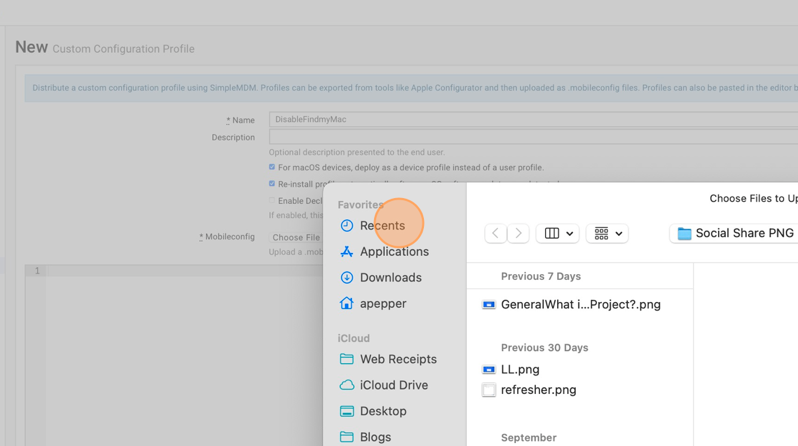The image size is (798, 446).
Task: Open the Social Share PNG location popup
Action: [x=734, y=233]
